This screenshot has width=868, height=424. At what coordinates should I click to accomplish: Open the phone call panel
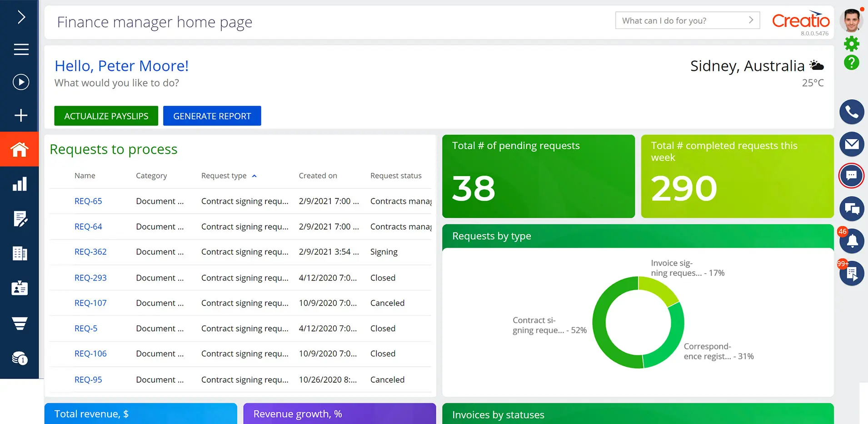pos(851,112)
